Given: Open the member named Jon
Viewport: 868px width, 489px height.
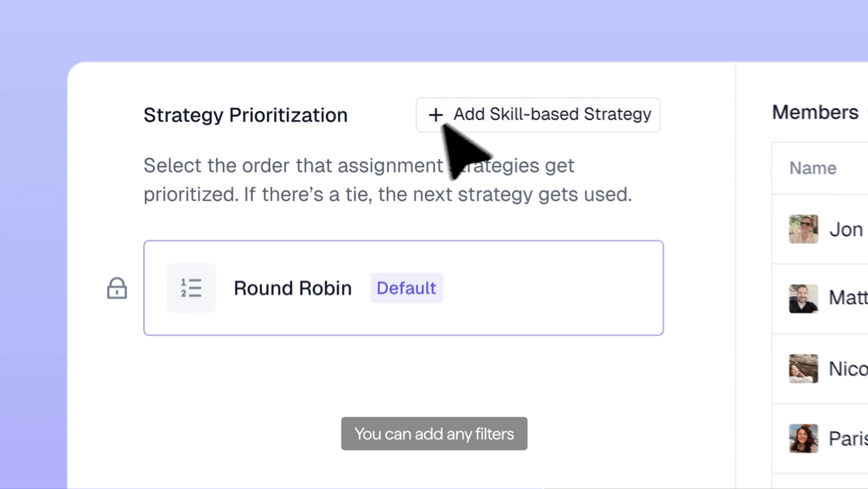Looking at the screenshot, I should click(x=846, y=230).
